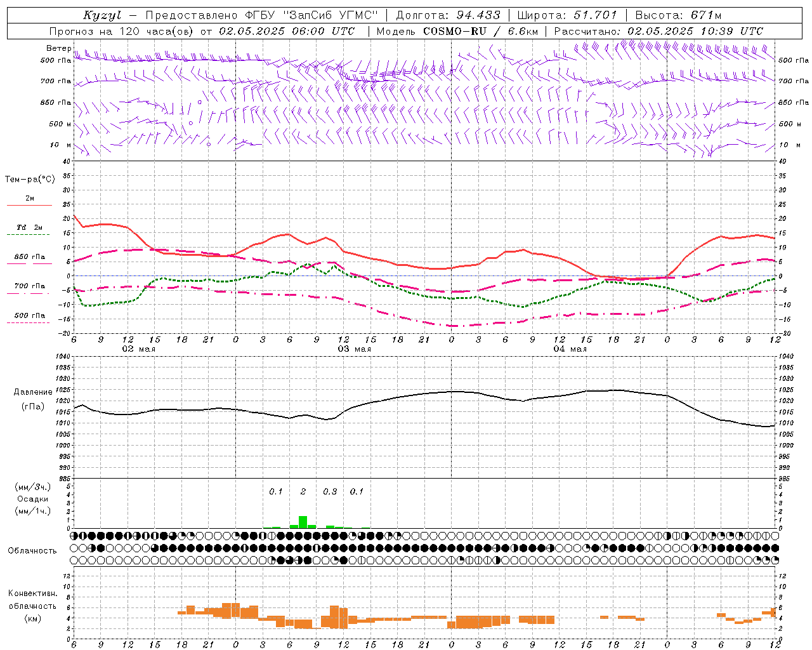The width and height of the screenshot is (812, 650).
Task: Click the Конвективн. convective cloud label
Action: tap(33, 594)
